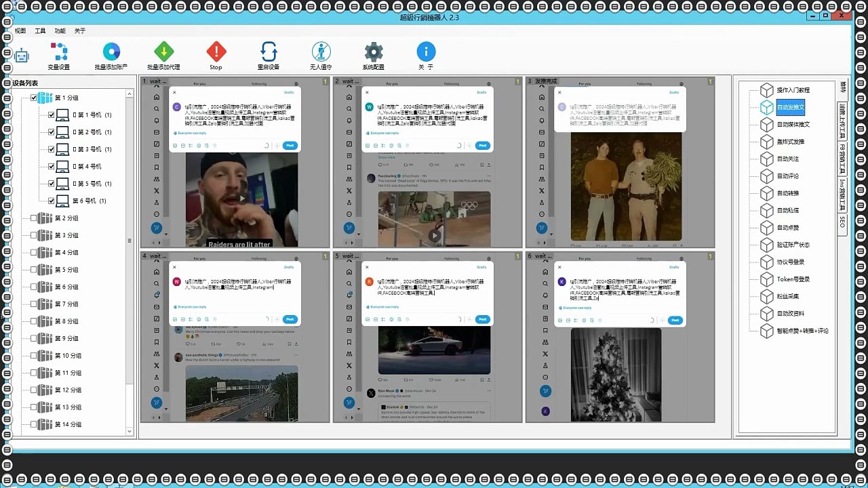The height and width of the screenshot is (488, 868).
Task: Click the cube icon beside Token号登录
Action: [766, 279]
